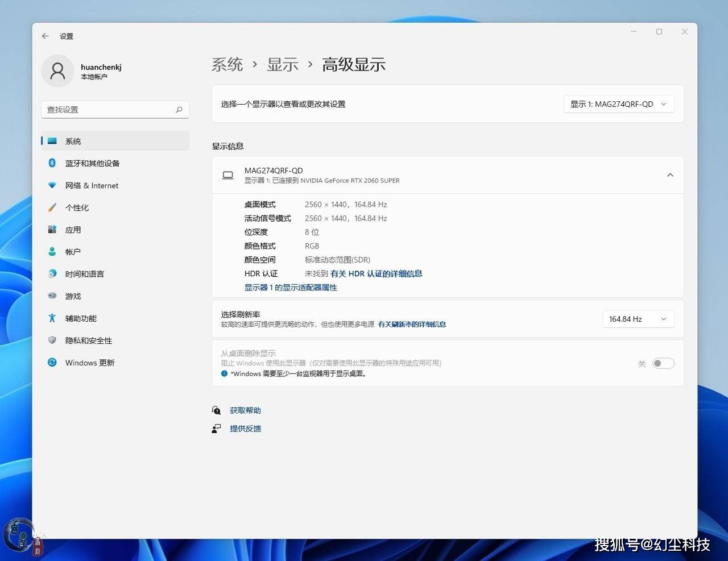
Task: Click the paintbrush icon beside 个性化
Action: (52, 207)
